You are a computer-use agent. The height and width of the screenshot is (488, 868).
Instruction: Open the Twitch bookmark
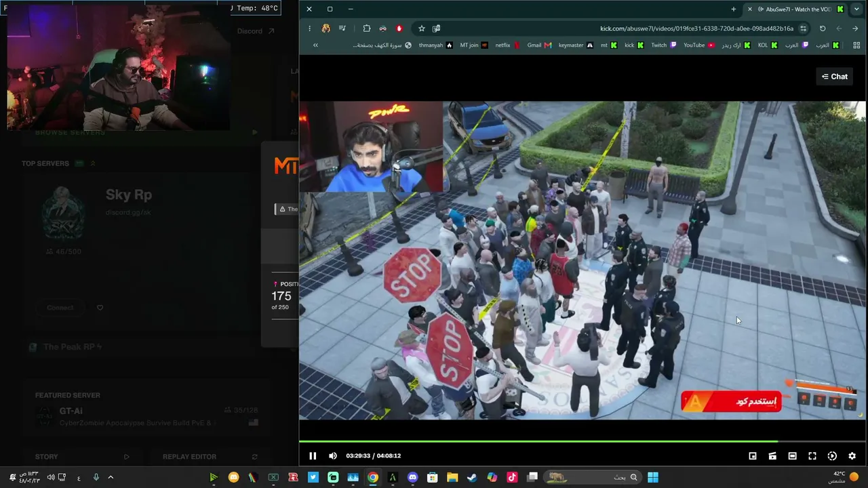(664, 45)
